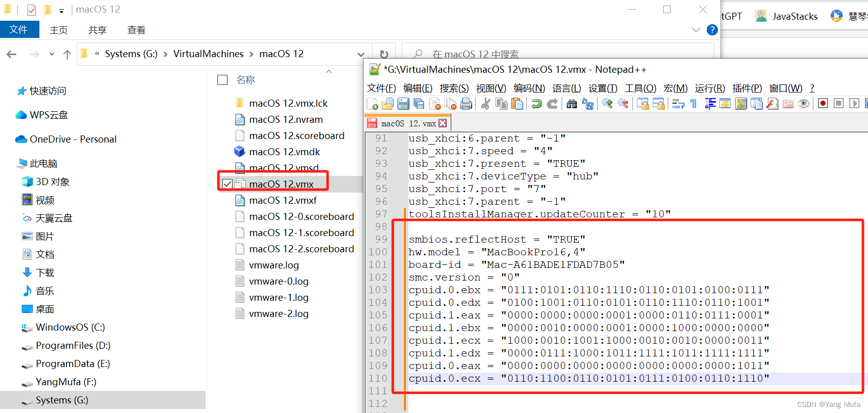Open Find with the binoculars icon
868x413 pixels.
(572, 104)
